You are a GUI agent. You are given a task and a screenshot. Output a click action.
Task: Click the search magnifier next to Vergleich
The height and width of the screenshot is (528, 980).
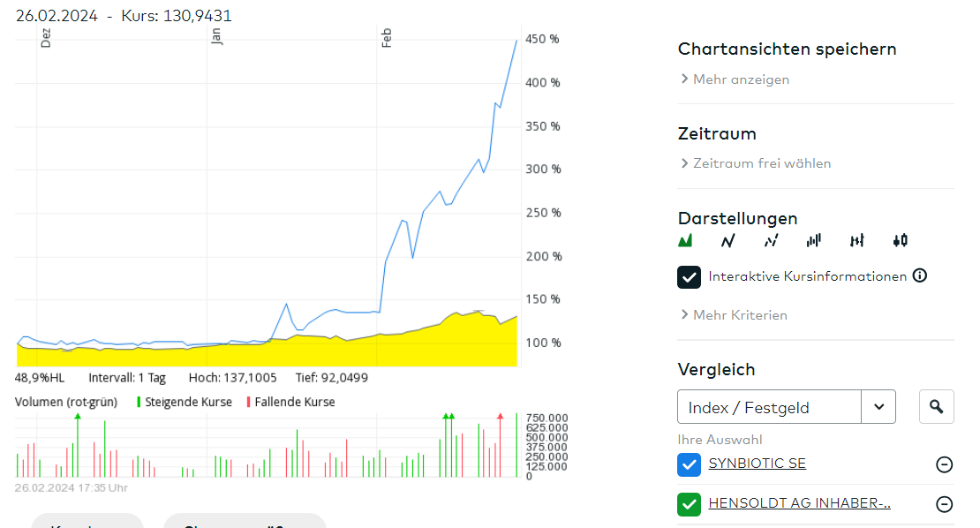point(937,407)
